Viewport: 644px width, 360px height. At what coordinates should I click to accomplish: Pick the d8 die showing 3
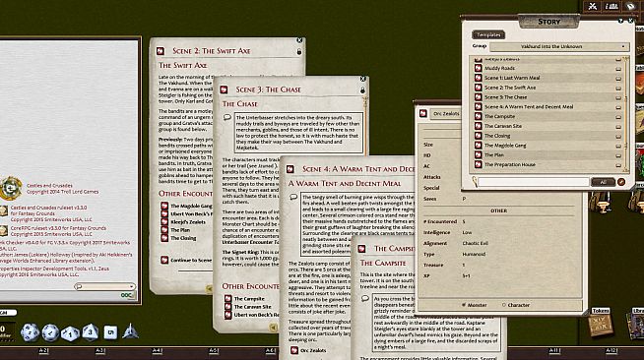pos(91,332)
